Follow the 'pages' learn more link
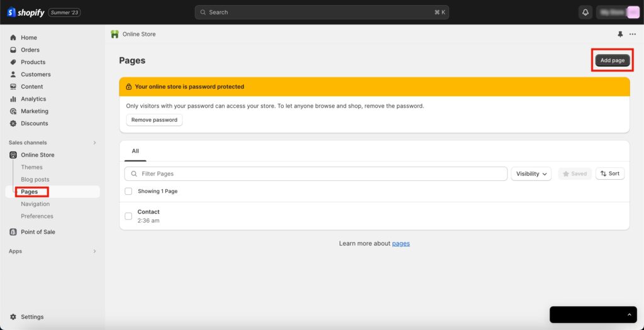 [x=401, y=243]
